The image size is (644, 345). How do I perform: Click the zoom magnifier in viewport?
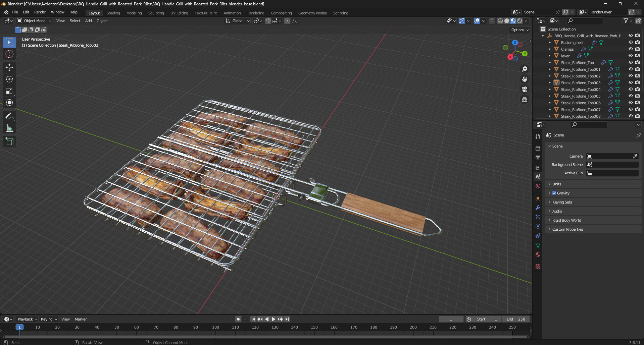pos(525,69)
